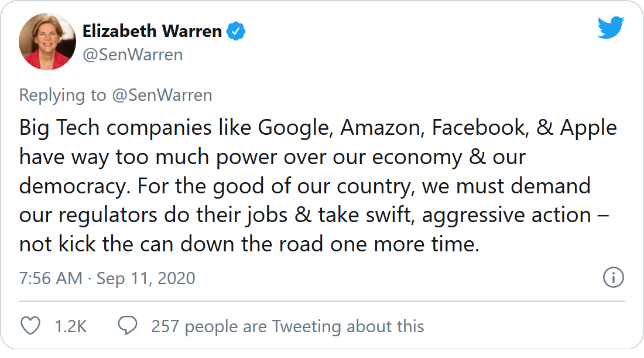The image size is (644, 358).
Task: Open the info icon beside the timestamp
Action: pos(614,277)
